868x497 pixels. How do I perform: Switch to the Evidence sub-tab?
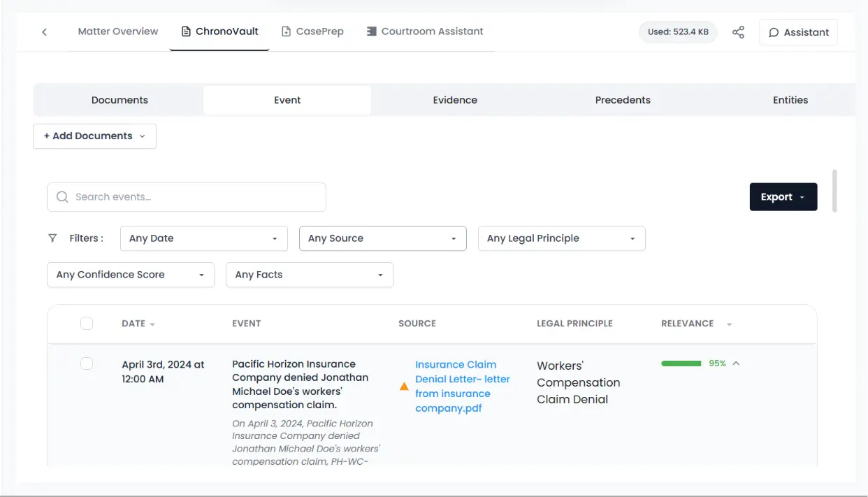tap(455, 100)
